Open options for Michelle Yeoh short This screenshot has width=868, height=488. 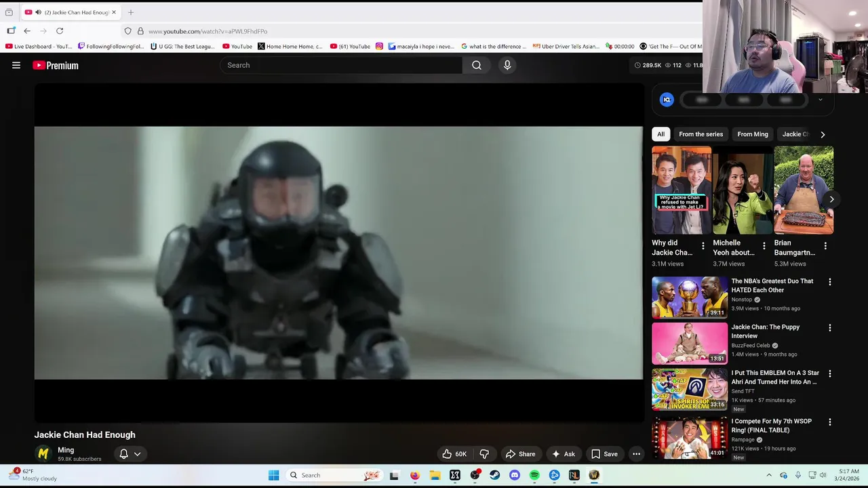pyautogui.click(x=764, y=246)
